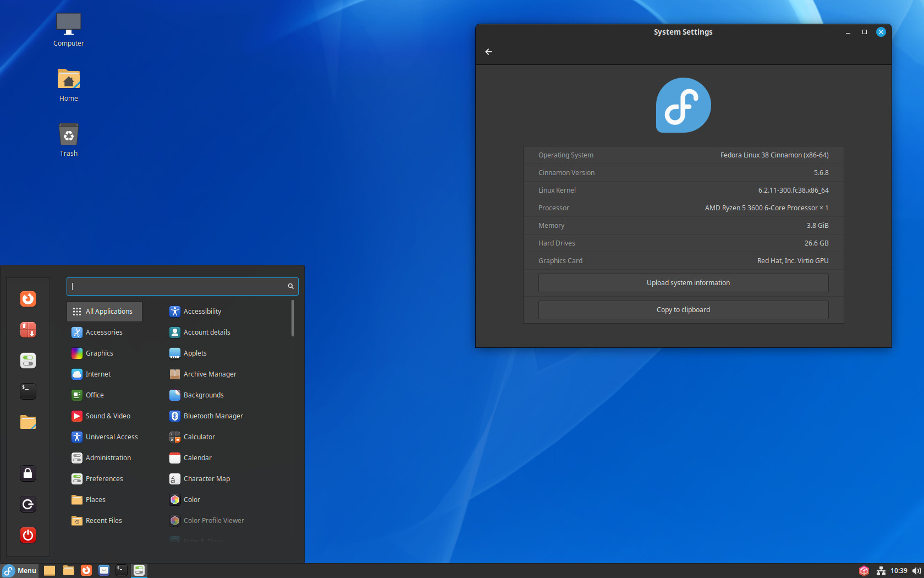Open Archive Manager
Image resolution: width=924 pixels, height=578 pixels.
203,374
